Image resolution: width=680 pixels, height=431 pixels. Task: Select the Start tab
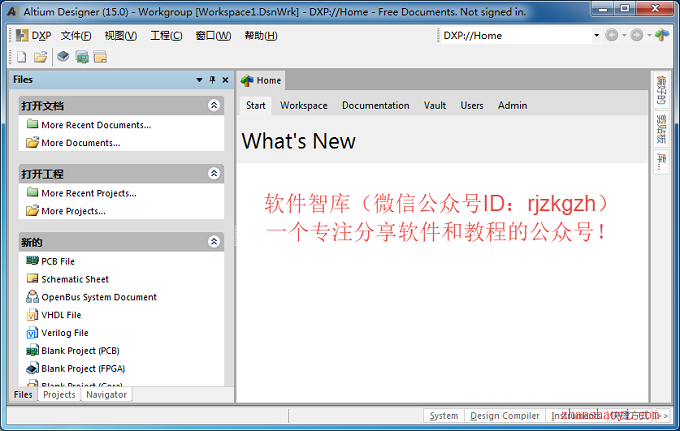[256, 105]
